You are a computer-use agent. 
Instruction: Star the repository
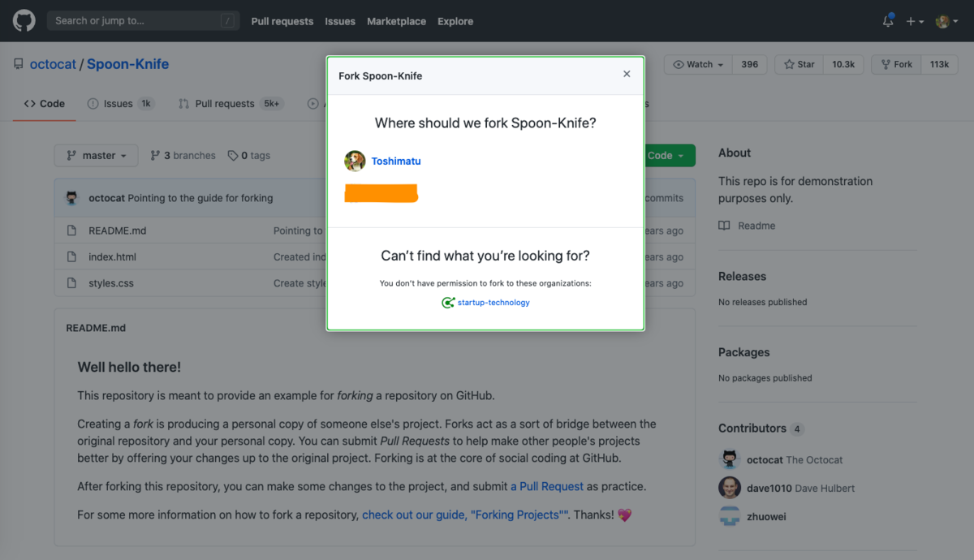[799, 64]
